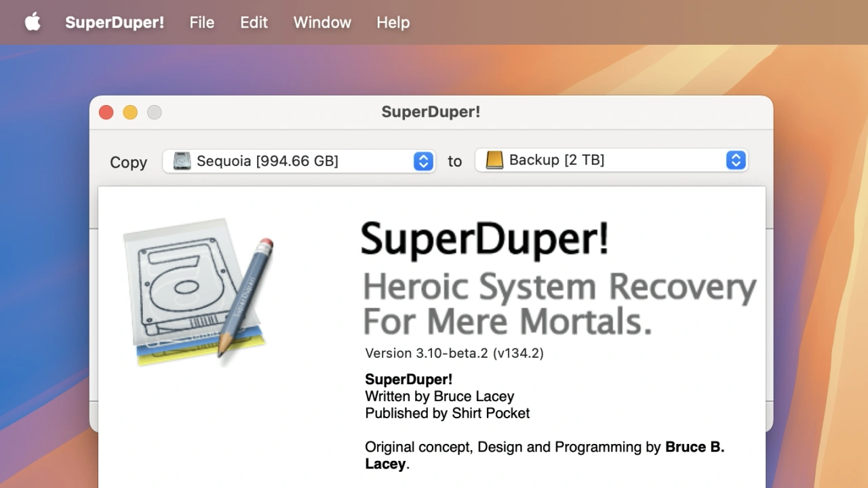
Task: Click the SuperDuper! window title
Action: 431,112
